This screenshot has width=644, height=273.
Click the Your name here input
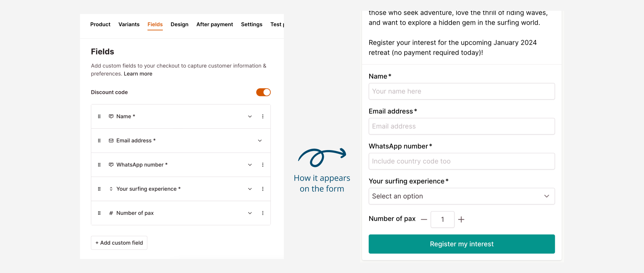pos(462,91)
